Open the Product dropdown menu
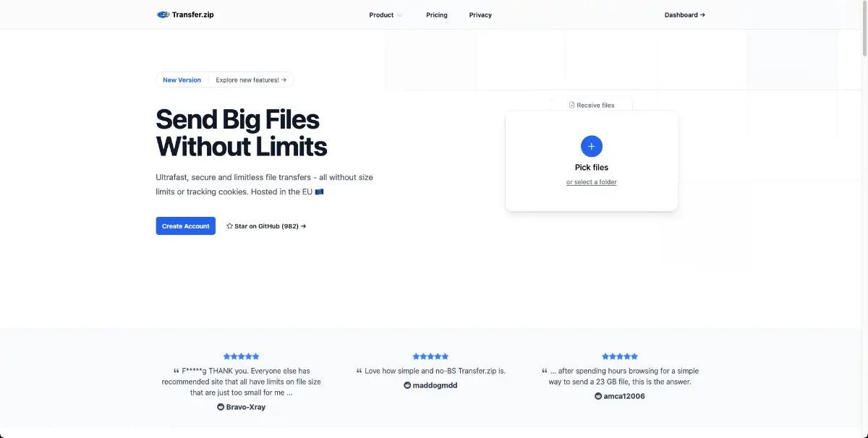This screenshot has width=868, height=438. (x=386, y=14)
